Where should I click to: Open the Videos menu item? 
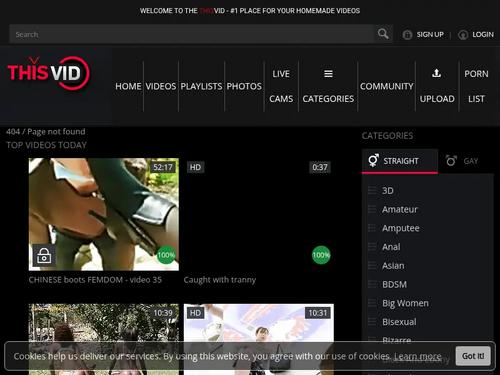pyautogui.click(x=161, y=86)
